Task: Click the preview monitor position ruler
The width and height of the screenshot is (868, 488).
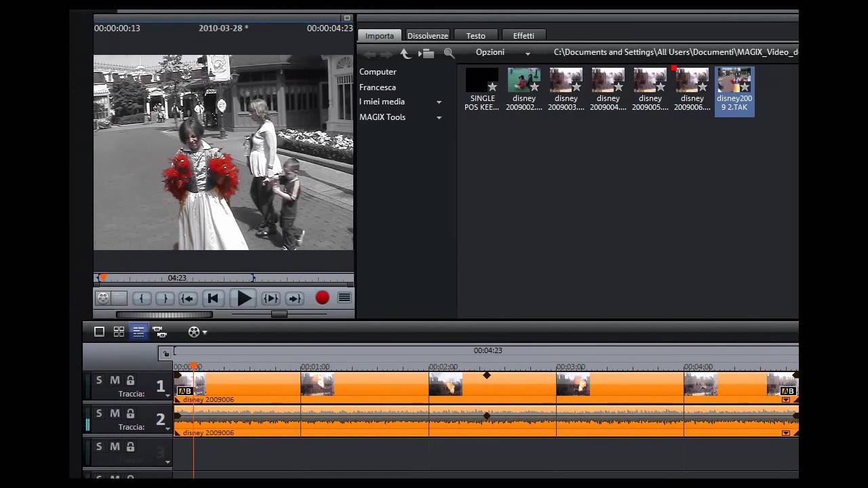Action: tap(223, 278)
